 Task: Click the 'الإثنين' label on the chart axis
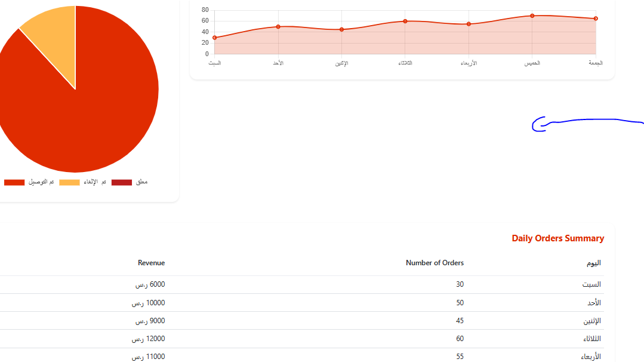click(x=341, y=63)
